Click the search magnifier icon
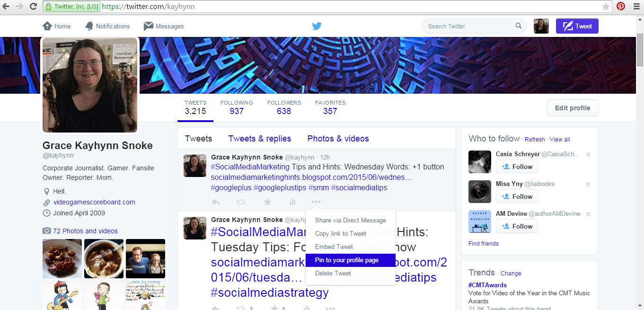 click(518, 26)
